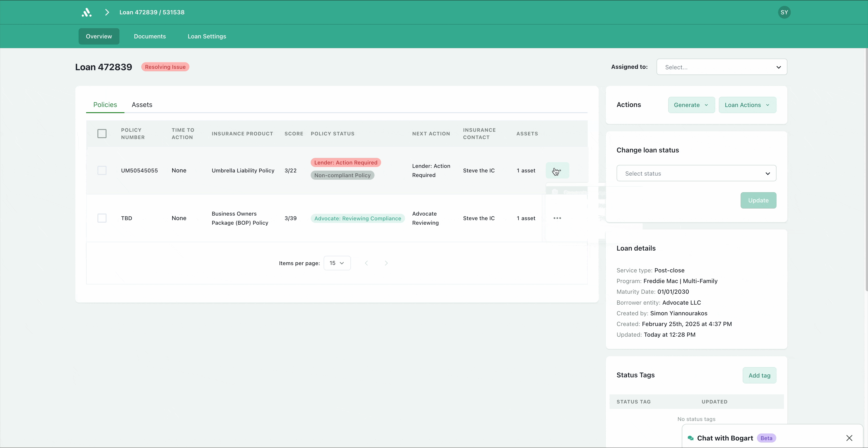Expand the Select status dropdown
This screenshot has height=448, width=868.
[696, 173]
